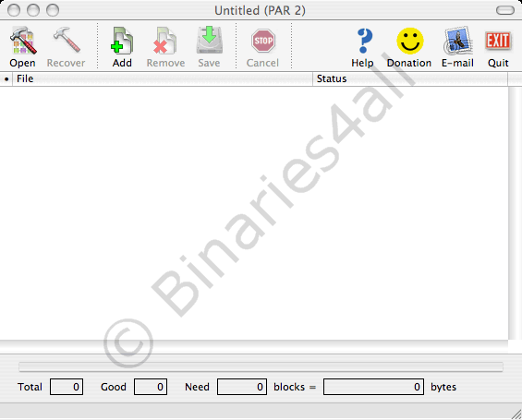This screenshot has height=420, width=522.
Task: Click the Save disk icon
Action: click(x=209, y=41)
